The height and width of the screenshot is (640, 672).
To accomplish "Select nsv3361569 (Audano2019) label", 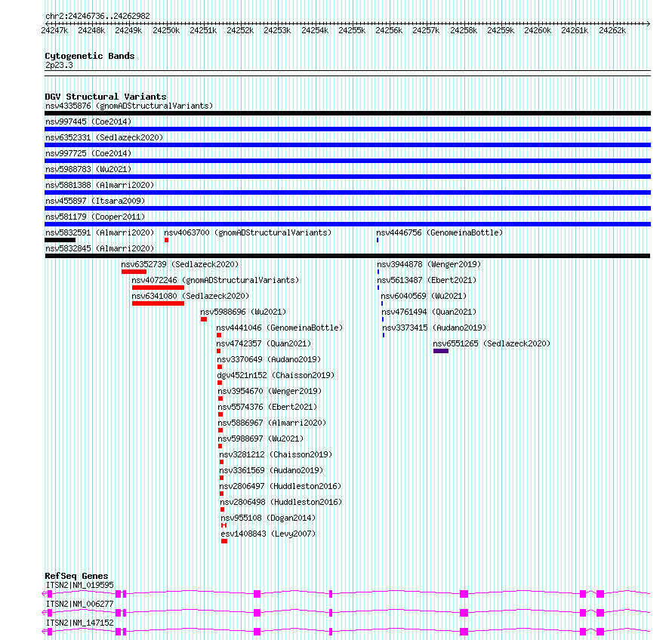I will pos(271,470).
